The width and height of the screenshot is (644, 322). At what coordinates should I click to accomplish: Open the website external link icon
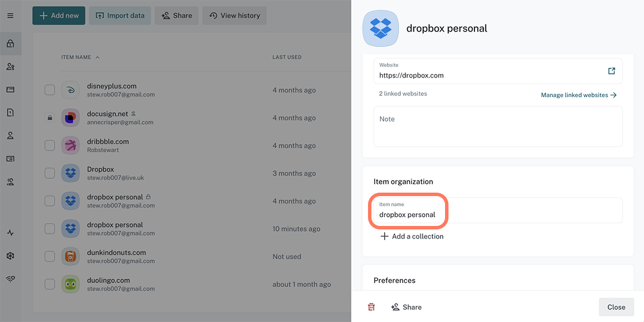click(611, 71)
